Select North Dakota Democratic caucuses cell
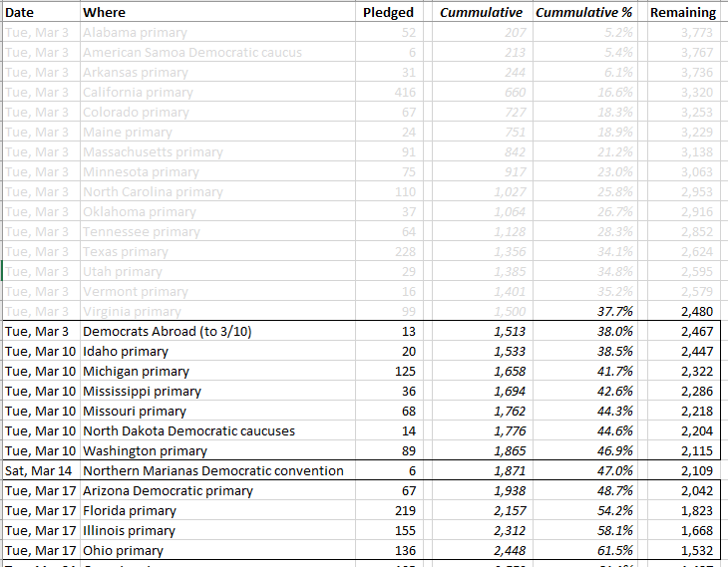 pos(188,430)
